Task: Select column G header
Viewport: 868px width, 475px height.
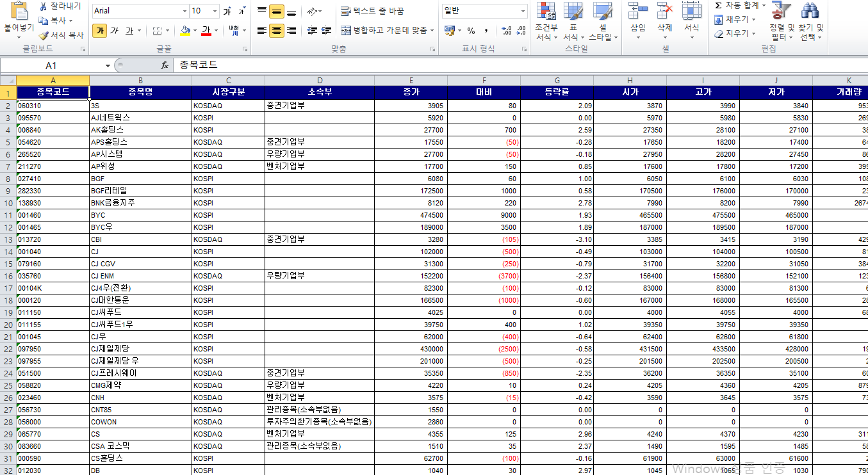Action: point(557,80)
